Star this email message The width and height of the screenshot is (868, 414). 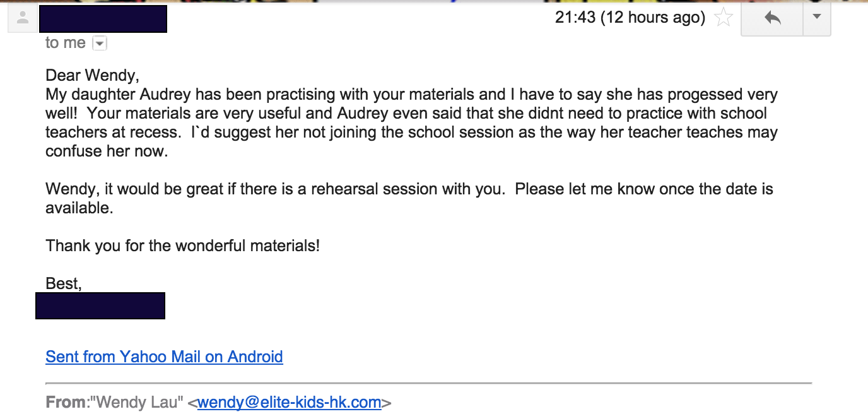click(x=724, y=18)
